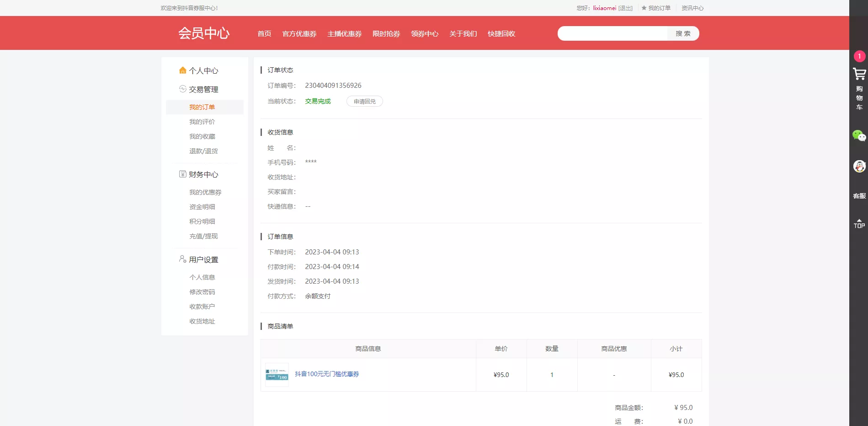Image resolution: width=868 pixels, height=426 pixels.
Task: Click the exchange icon beside 交易管理
Action: 182,89
